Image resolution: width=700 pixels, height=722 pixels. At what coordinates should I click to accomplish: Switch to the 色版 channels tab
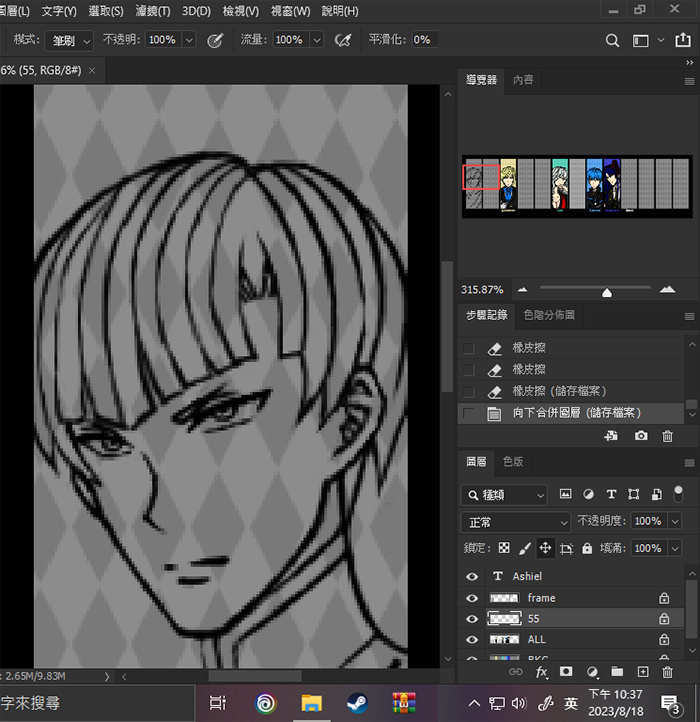pyautogui.click(x=513, y=461)
